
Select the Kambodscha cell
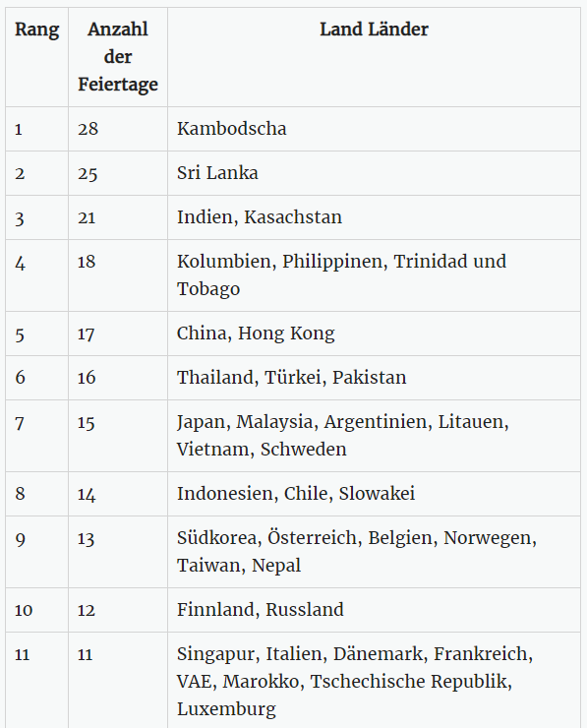[x=374, y=129]
